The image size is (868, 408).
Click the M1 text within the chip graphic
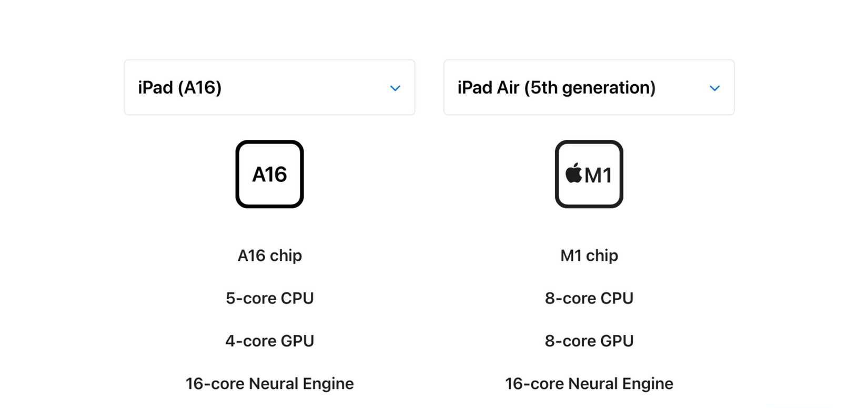(597, 174)
